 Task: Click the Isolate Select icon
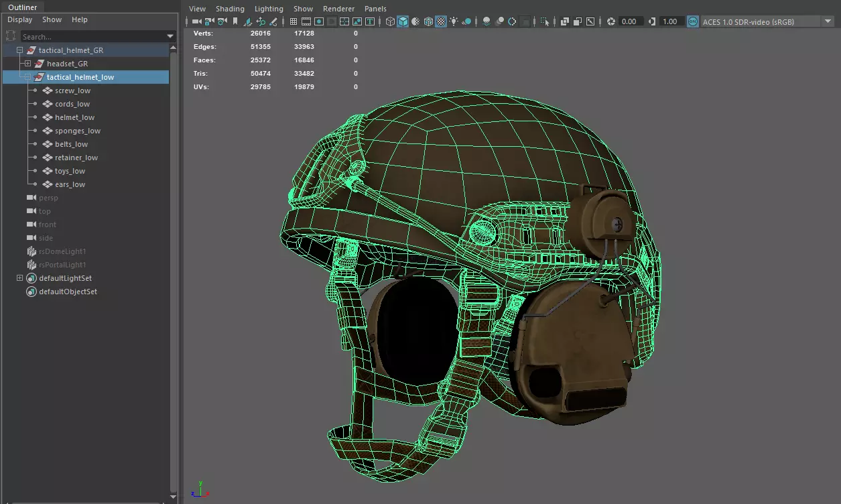tap(545, 21)
